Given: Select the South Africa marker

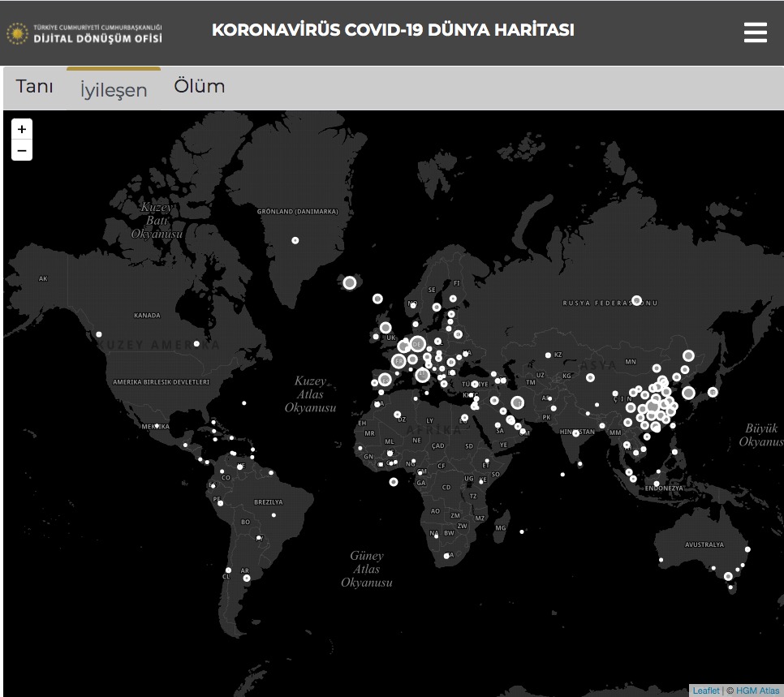Looking at the screenshot, I should (x=447, y=556).
